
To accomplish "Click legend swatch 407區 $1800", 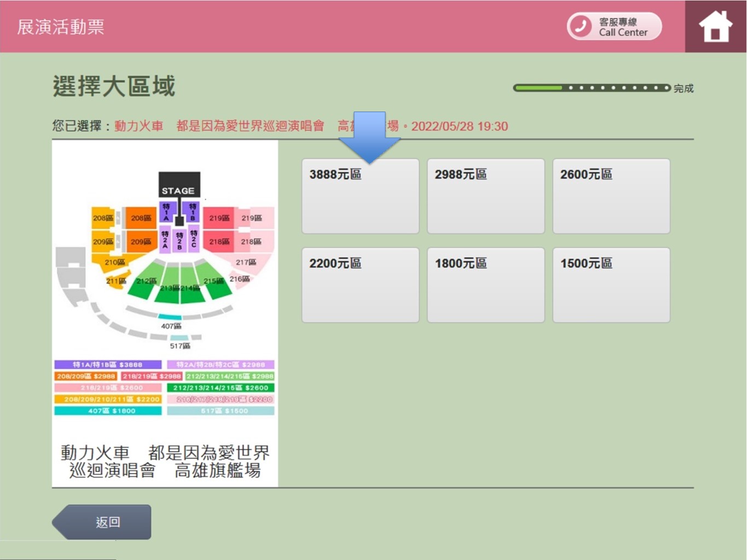I will pyautogui.click(x=108, y=411).
